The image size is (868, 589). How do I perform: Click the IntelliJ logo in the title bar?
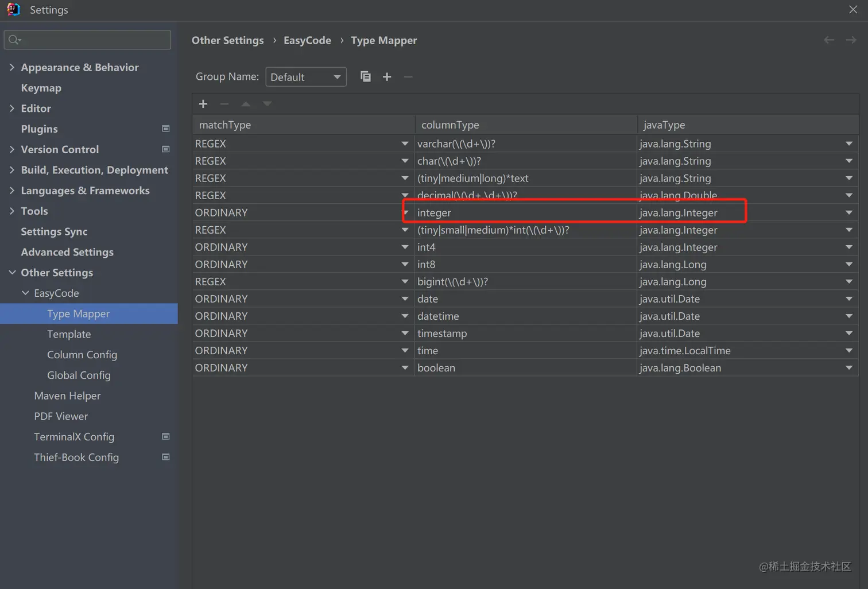[x=13, y=9]
